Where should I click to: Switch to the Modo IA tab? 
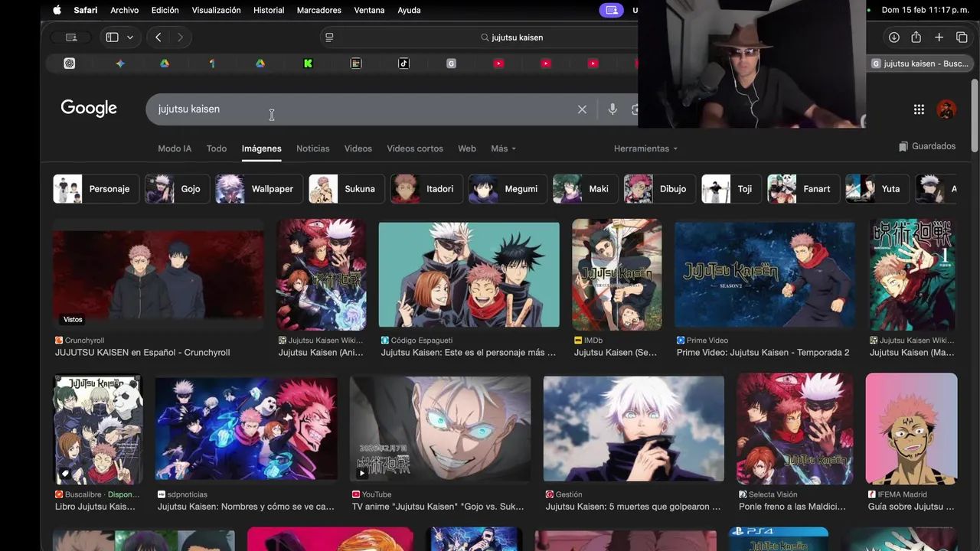tap(175, 148)
